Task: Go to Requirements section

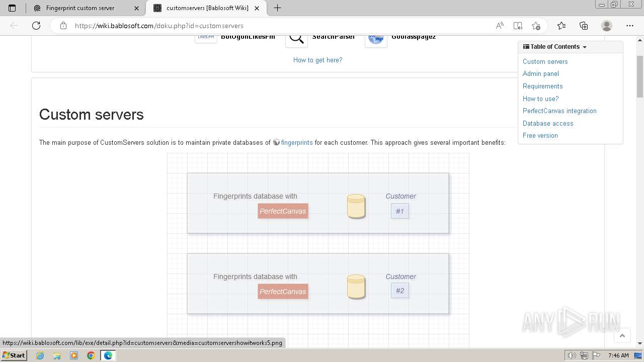Action: (542, 86)
